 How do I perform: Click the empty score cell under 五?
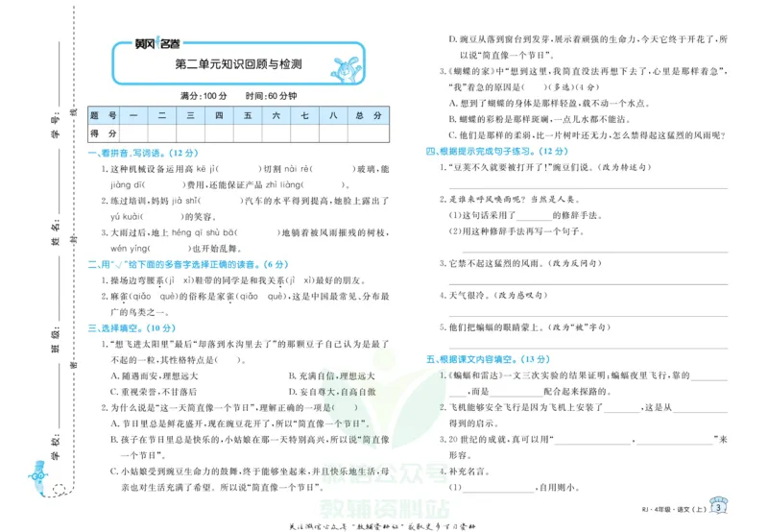coord(248,133)
